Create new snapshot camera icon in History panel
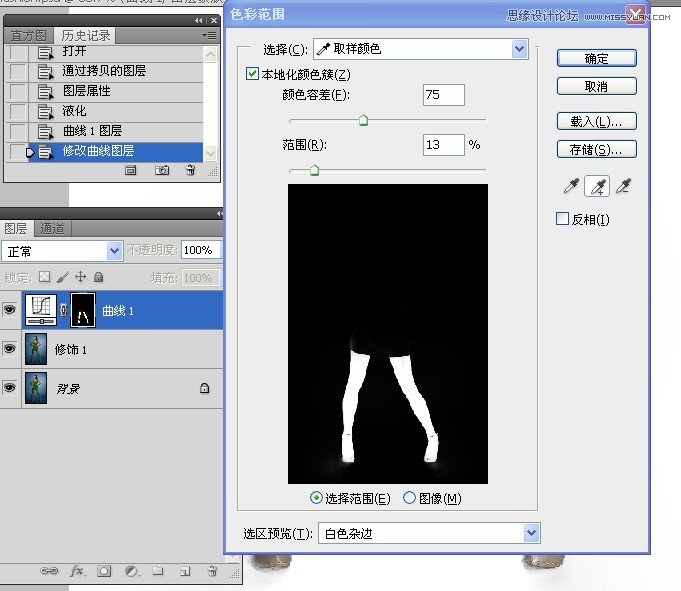Viewport: 681px width, 591px height. 162,170
